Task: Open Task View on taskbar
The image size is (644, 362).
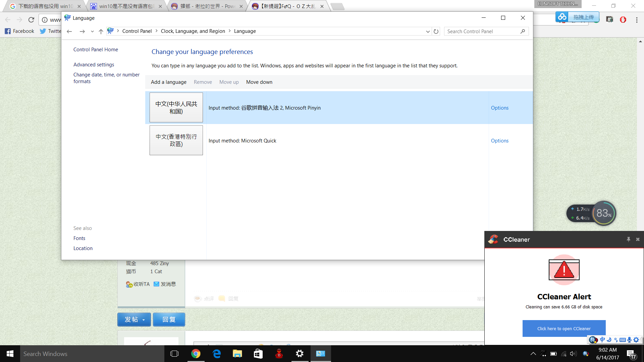Action: pos(174,354)
